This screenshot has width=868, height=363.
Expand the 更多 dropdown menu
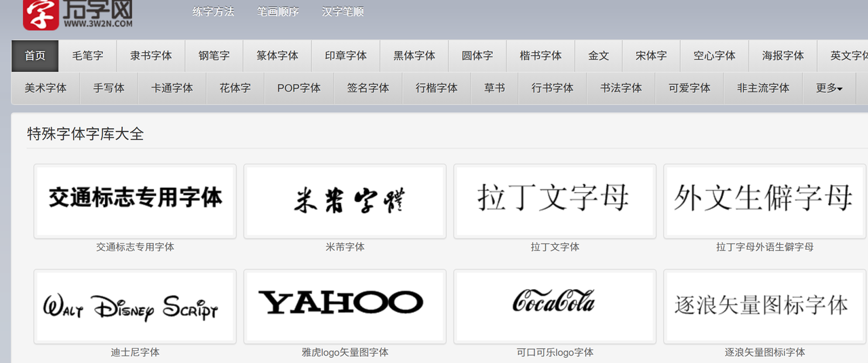[829, 88]
